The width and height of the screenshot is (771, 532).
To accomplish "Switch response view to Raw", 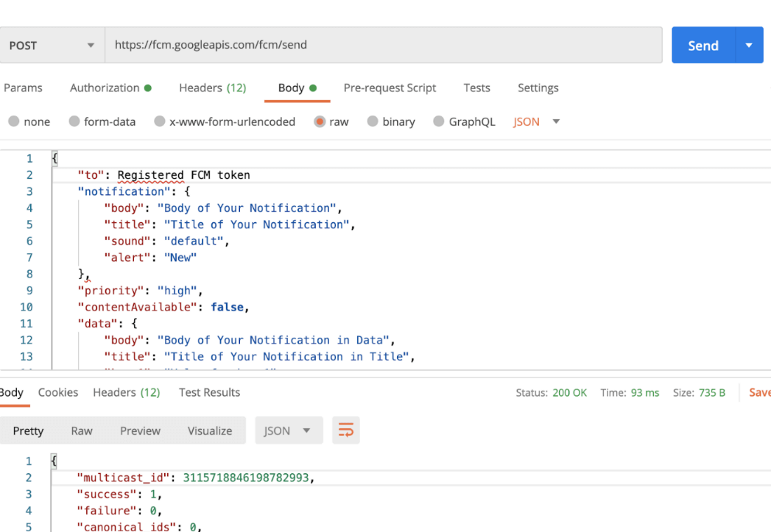I will click(82, 430).
